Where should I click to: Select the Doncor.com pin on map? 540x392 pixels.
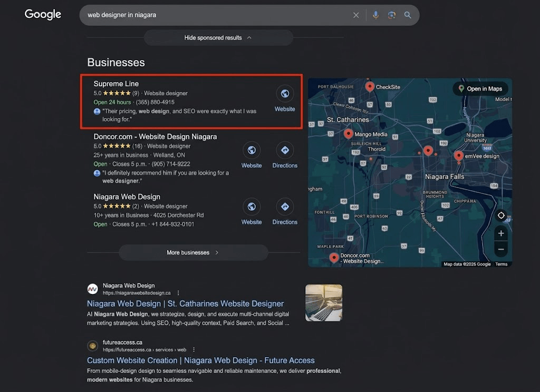coord(334,257)
